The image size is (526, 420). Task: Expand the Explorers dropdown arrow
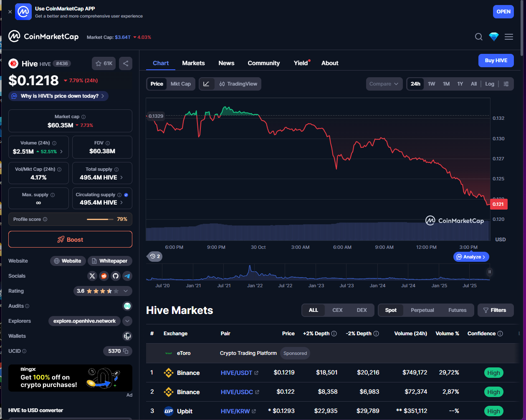[x=127, y=321]
